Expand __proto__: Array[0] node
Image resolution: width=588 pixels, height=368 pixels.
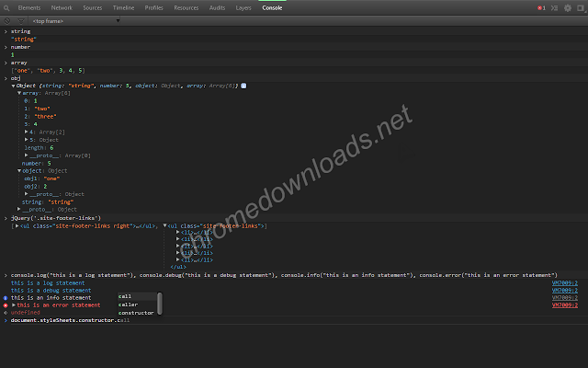click(x=27, y=155)
